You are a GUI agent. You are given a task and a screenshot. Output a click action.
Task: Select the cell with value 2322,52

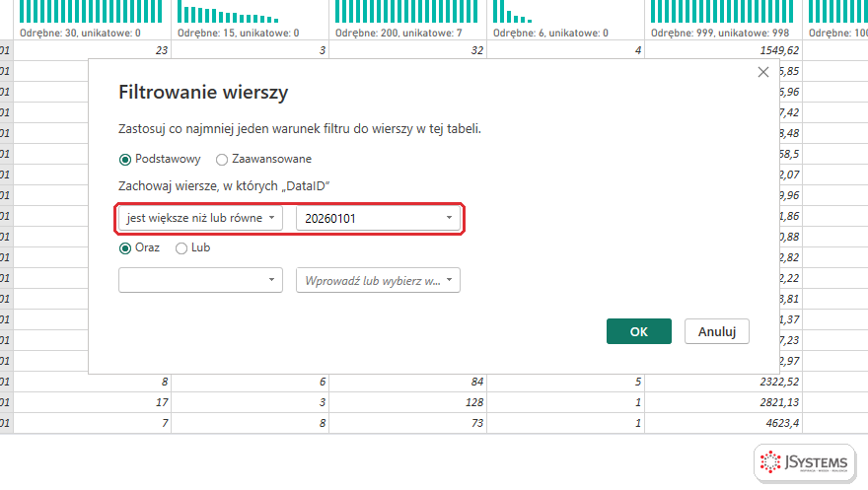click(x=724, y=382)
